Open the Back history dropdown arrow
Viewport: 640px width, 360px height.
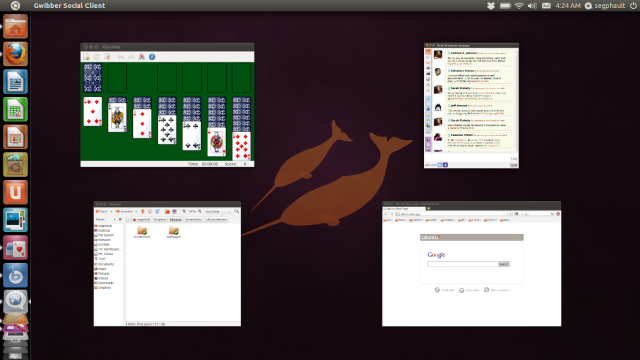111,211
